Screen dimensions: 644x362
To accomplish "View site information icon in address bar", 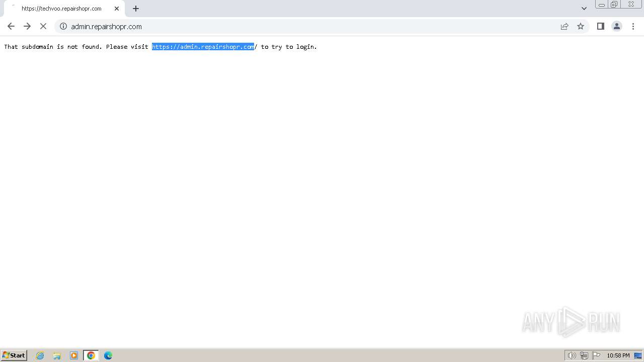I will click(x=63, y=26).
